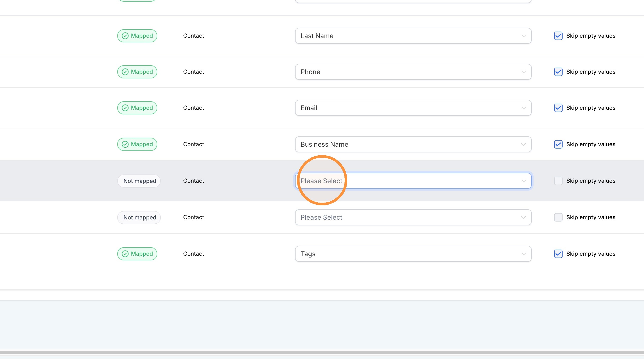Click the Mapped badge beside Business Name
The width and height of the screenshot is (644, 360).
click(137, 144)
